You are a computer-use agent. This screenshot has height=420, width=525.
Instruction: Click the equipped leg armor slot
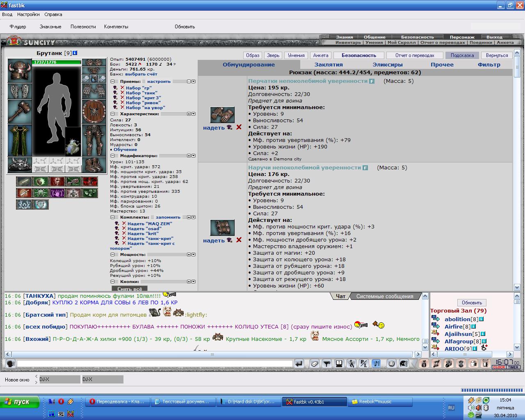tap(94, 141)
